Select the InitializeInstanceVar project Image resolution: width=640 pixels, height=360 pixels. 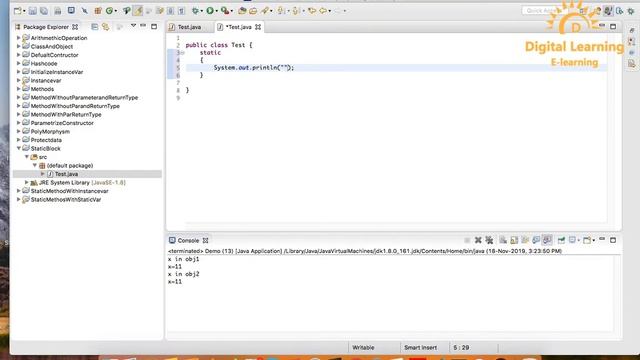tap(57, 72)
